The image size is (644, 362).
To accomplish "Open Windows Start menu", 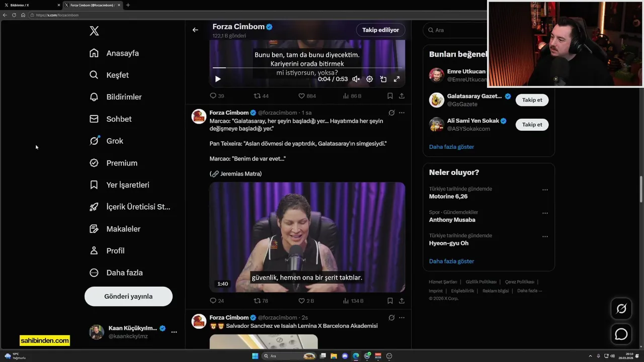I will [255, 356].
